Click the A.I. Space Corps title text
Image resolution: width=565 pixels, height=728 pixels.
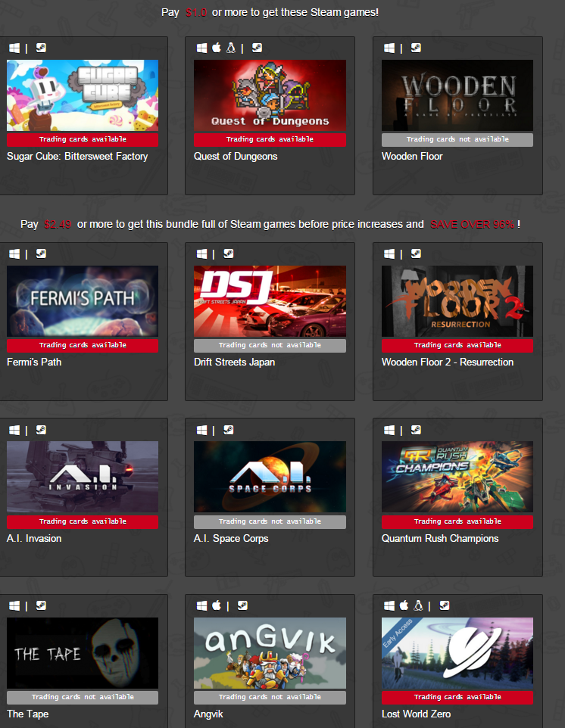click(x=231, y=539)
